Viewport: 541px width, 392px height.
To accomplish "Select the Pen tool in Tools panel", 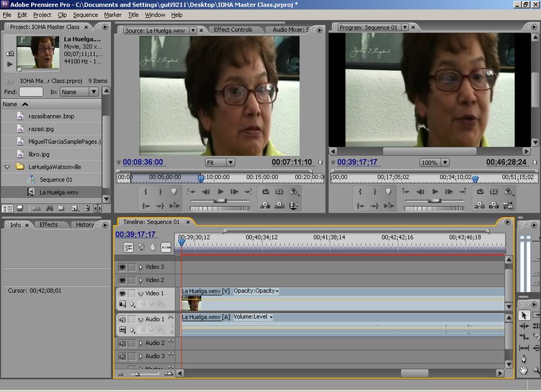I will (x=524, y=359).
